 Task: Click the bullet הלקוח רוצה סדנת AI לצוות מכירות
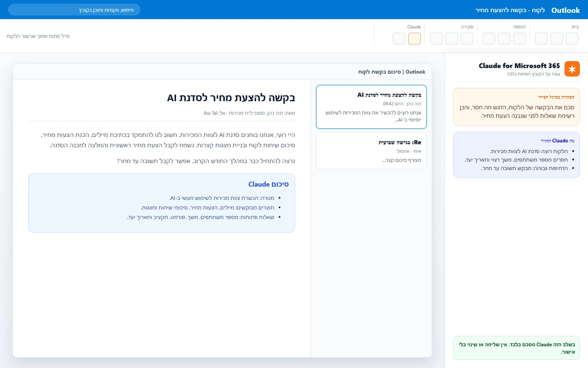click(528, 151)
